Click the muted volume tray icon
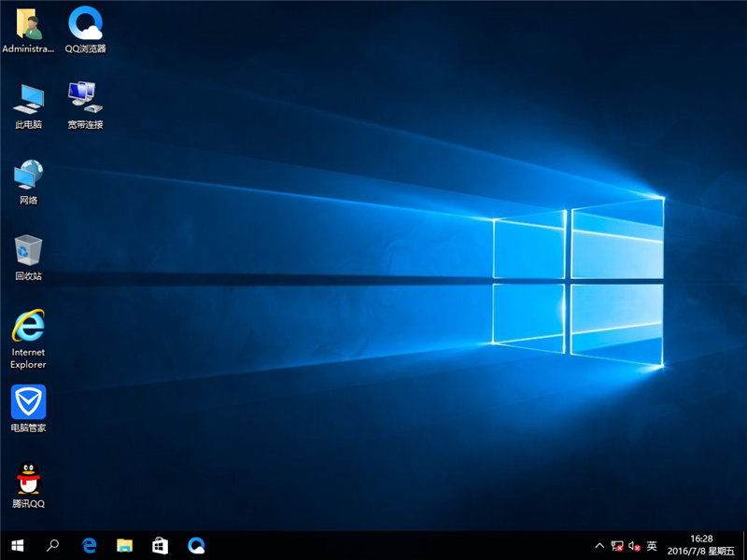 [634, 546]
